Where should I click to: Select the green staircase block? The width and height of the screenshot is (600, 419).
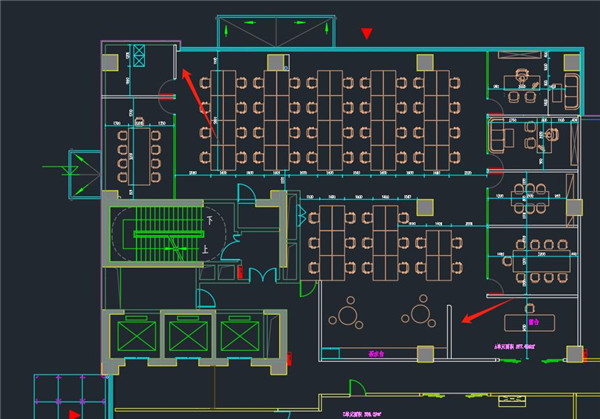pyautogui.click(x=158, y=236)
